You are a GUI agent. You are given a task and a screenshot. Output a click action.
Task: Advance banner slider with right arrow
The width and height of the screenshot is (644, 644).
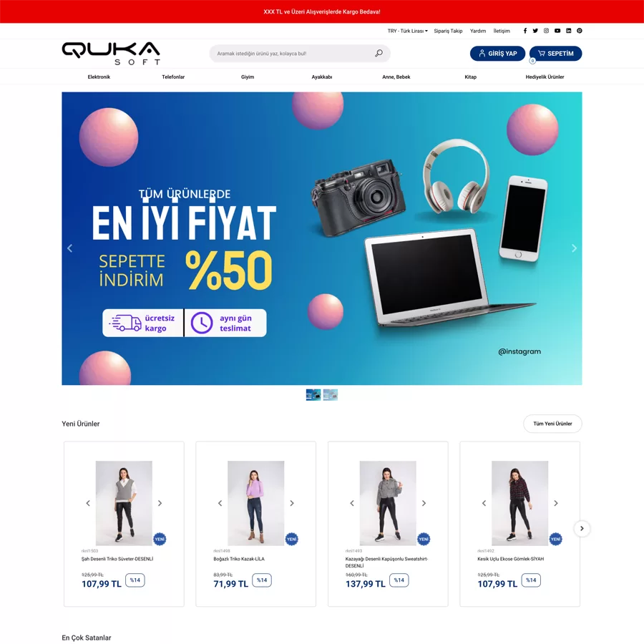pos(574,248)
